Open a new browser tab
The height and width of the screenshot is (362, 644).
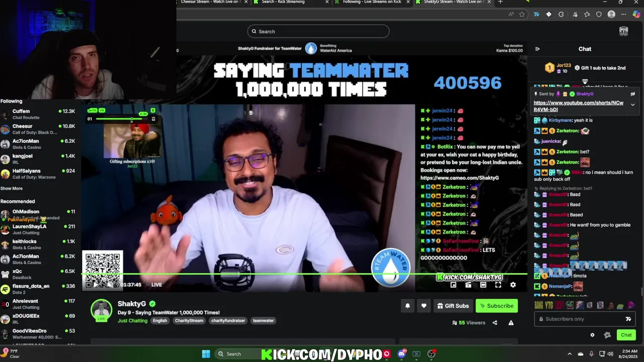click(x=500, y=2)
